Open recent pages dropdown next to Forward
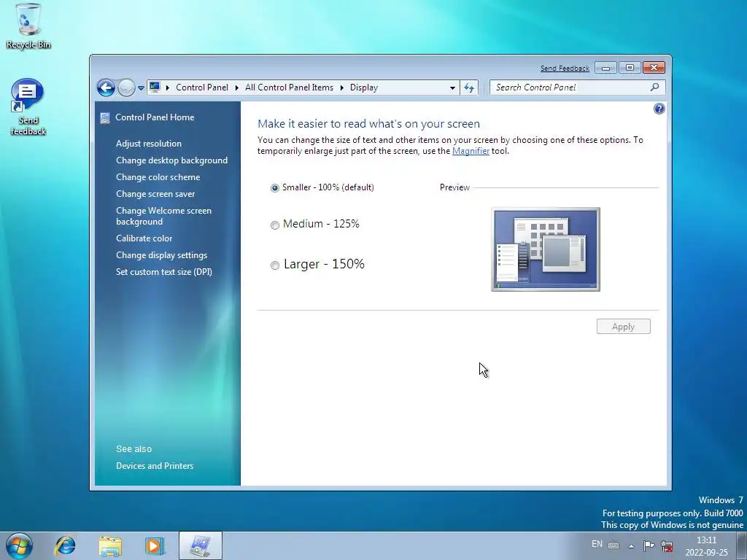 141,88
